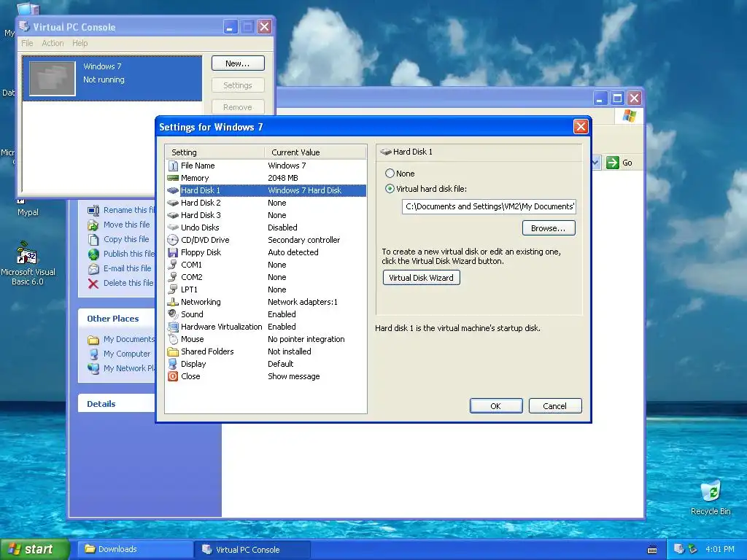747x560 pixels.
Task: Launch the Virtual Disk Wizard
Action: pos(421,278)
